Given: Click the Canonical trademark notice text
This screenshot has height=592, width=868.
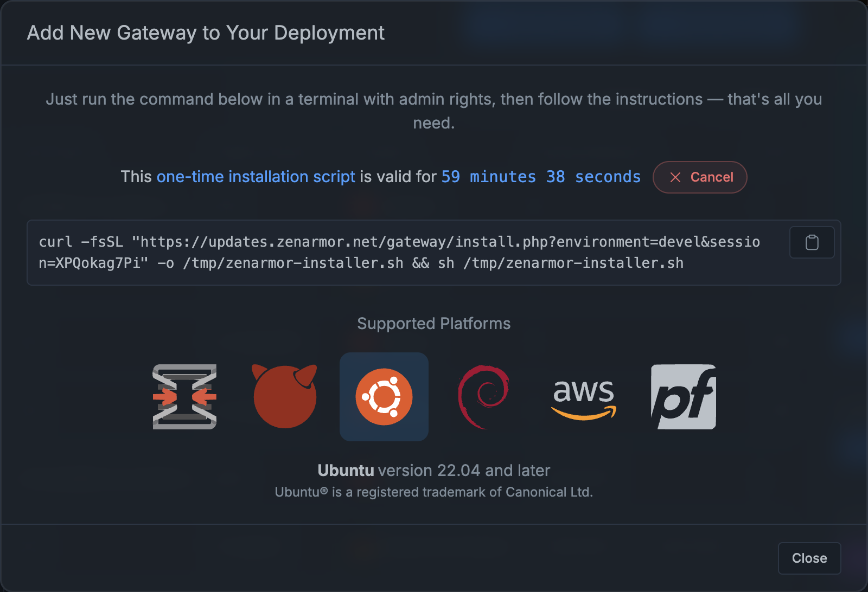Looking at the screenshot, I should click(x=433, y=492).
